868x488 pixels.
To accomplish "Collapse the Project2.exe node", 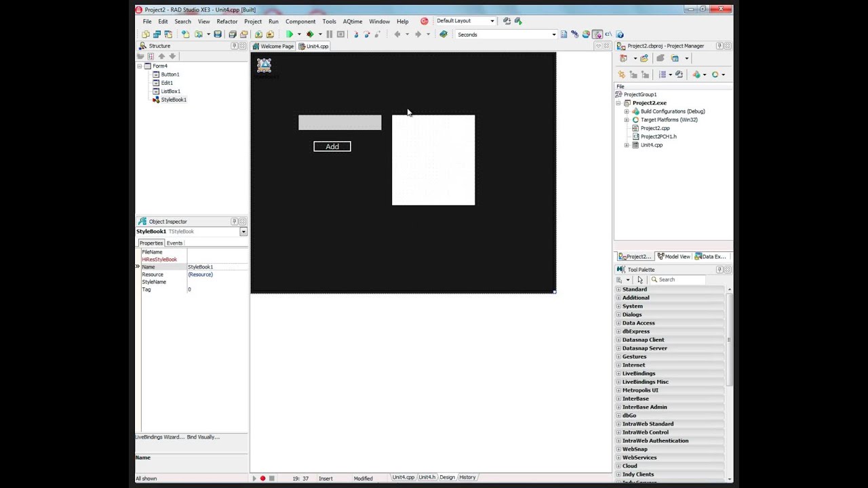I will (x=618, y=103).
